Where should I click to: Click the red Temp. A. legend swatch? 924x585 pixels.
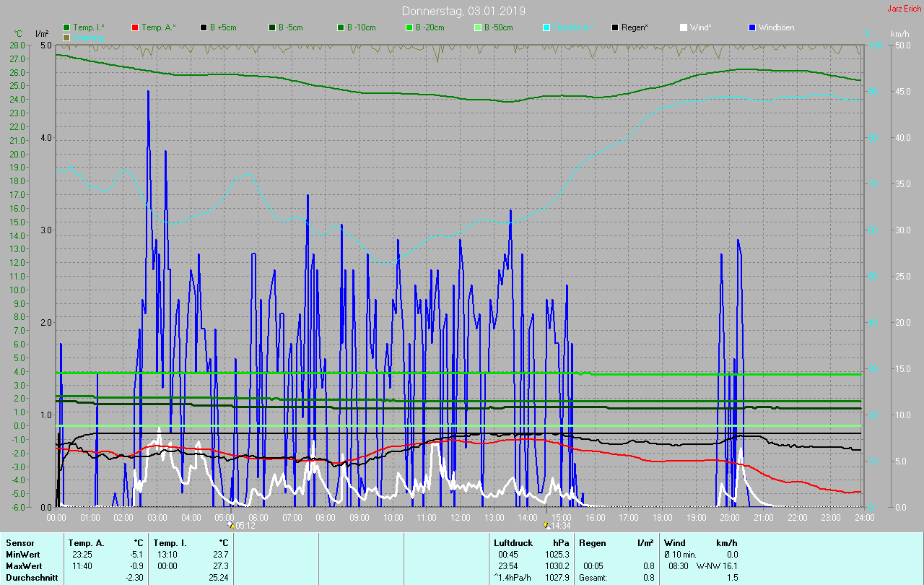click(135, 27)
